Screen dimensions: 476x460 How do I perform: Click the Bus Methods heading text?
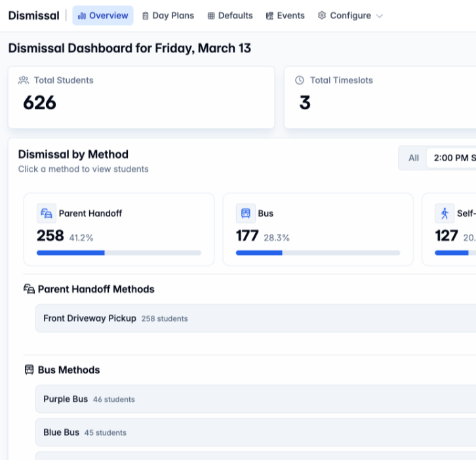pos(69,370)
